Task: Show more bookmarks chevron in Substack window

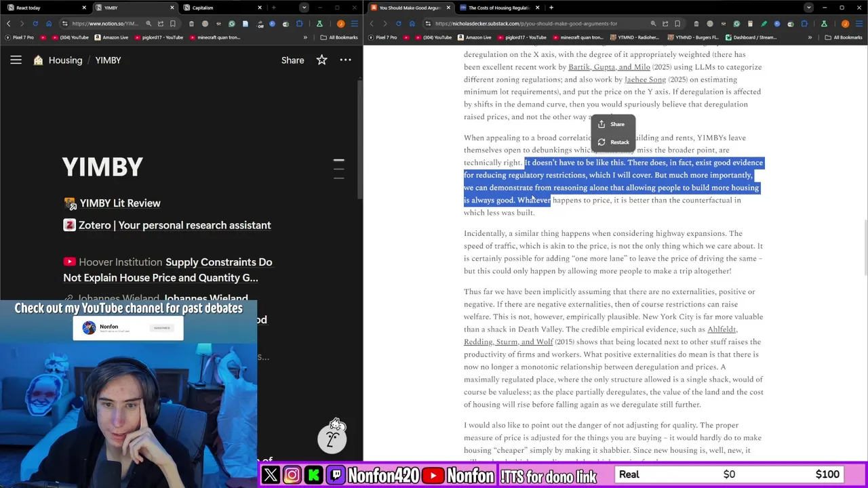Action: [x=810, y=37]
